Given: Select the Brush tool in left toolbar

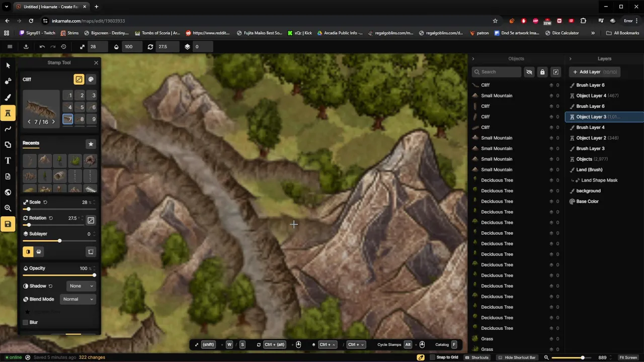Looking at the screenshot, I should [x=8, y=97].
